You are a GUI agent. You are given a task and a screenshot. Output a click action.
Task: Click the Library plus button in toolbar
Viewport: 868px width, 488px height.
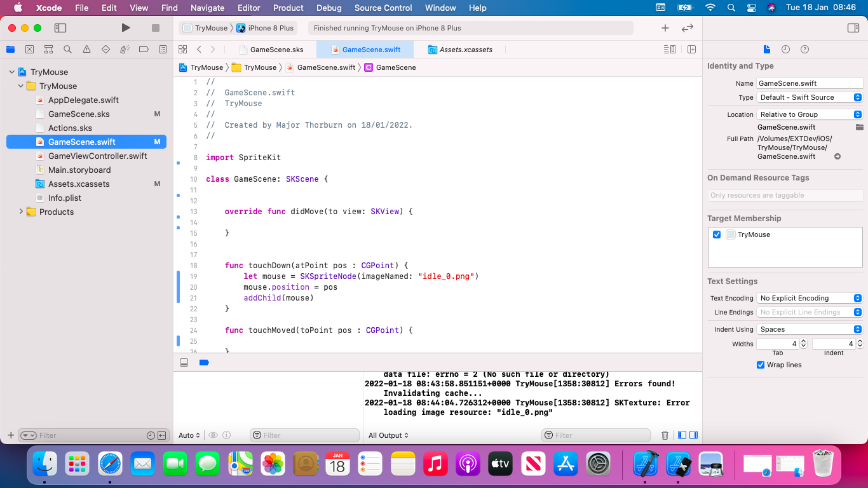(665, 28)
